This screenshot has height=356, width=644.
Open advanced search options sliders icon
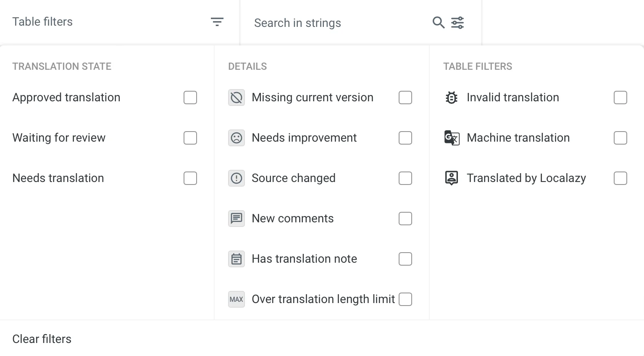click(x=457, y=22)
